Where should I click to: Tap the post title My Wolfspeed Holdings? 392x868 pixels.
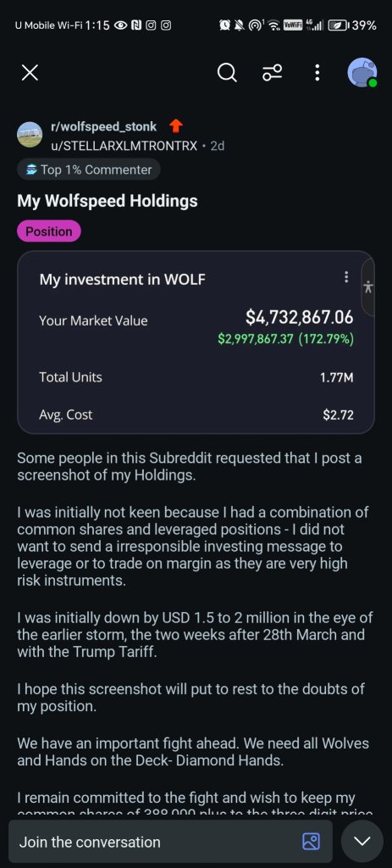pos(108,201)
